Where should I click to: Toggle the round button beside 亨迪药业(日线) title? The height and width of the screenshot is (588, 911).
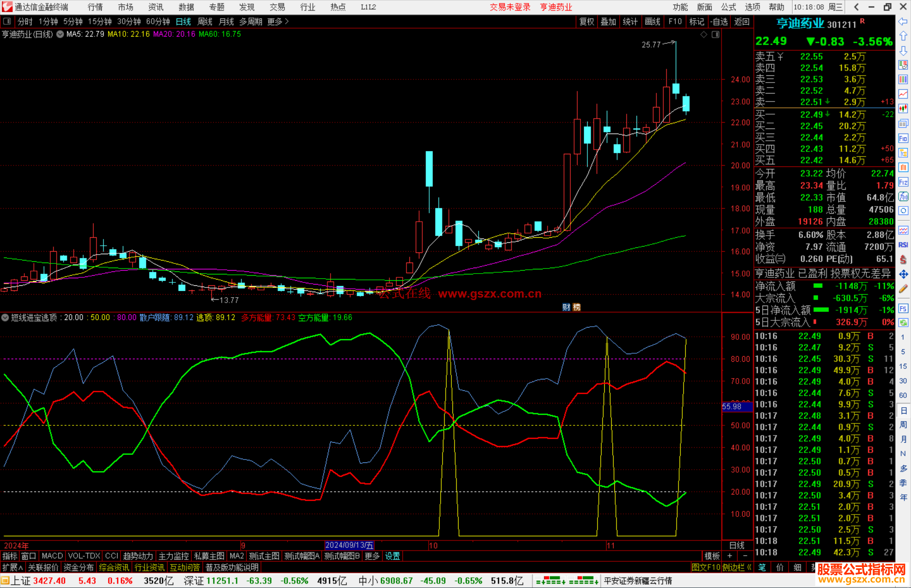(x=60, y=34)
